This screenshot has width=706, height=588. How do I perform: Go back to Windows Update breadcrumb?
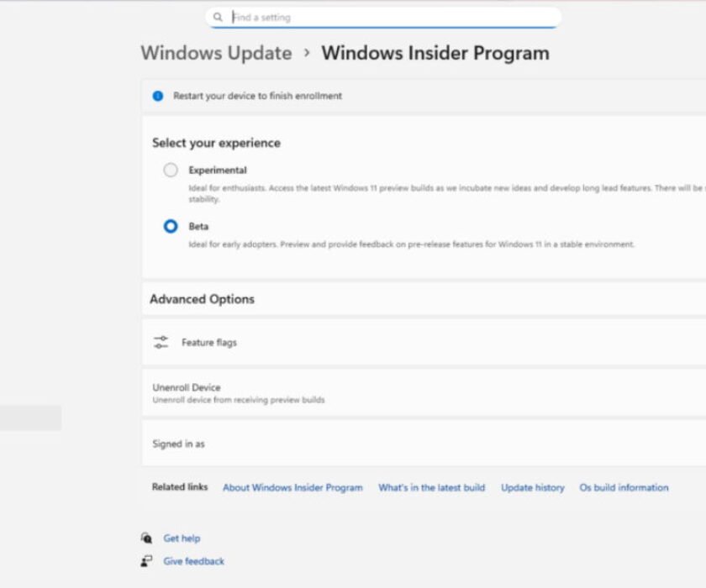[217, 53]
